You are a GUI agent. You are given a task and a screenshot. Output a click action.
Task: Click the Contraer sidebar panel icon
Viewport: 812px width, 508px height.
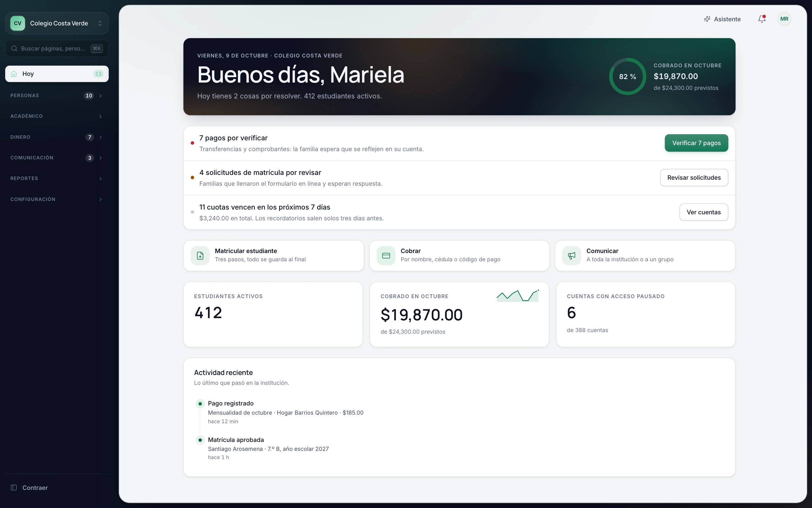coord(14,487)
